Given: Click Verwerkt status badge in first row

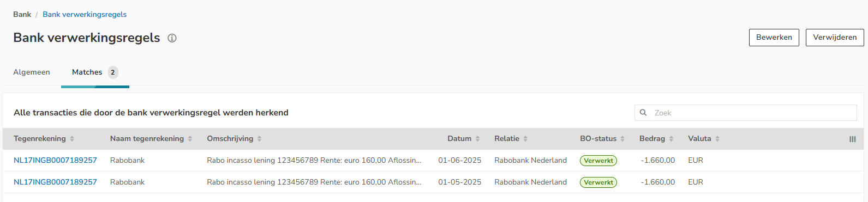Looking at the screenshot, I should point(598,161).
